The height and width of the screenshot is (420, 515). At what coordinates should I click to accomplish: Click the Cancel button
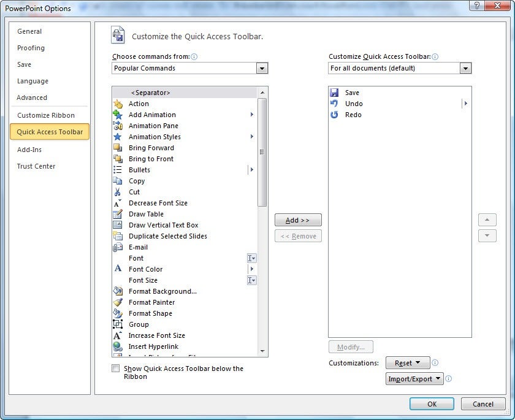(483, 404)
